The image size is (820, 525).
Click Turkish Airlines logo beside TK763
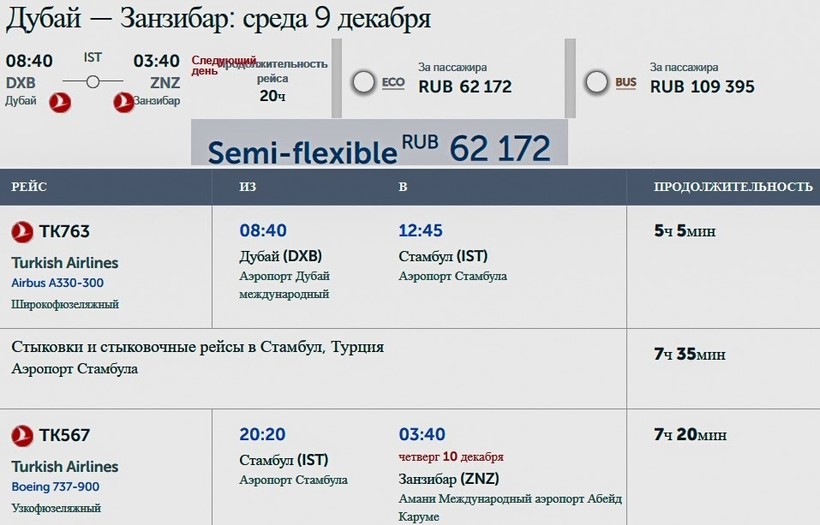click(22, 232)
